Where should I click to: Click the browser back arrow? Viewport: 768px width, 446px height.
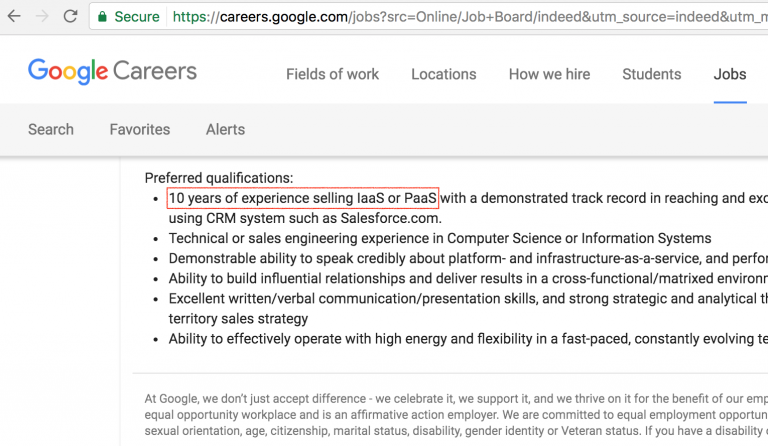click(14, 16)
